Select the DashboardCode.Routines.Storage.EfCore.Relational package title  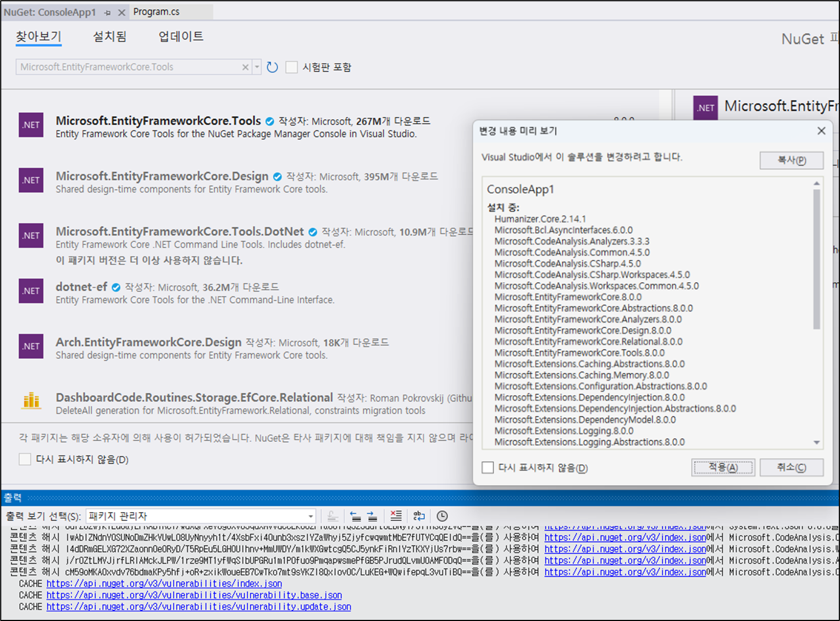(x=194, y=397)
